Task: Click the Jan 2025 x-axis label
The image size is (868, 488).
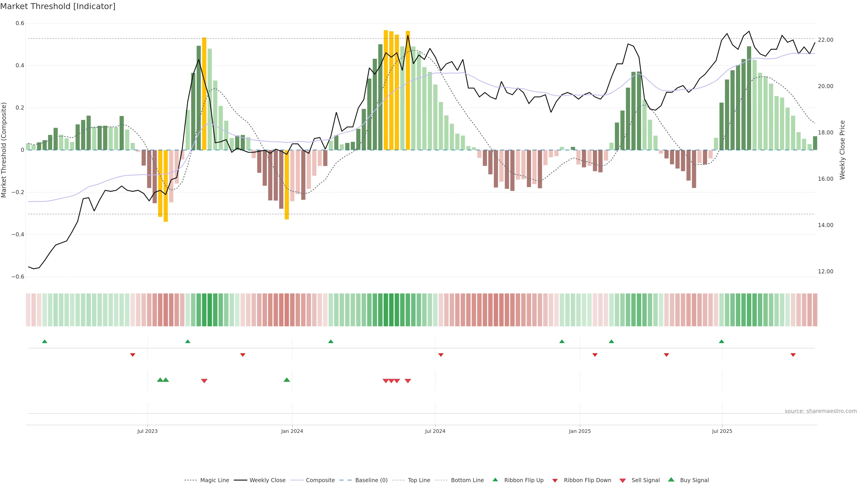Action: click(x=580, y=431)
